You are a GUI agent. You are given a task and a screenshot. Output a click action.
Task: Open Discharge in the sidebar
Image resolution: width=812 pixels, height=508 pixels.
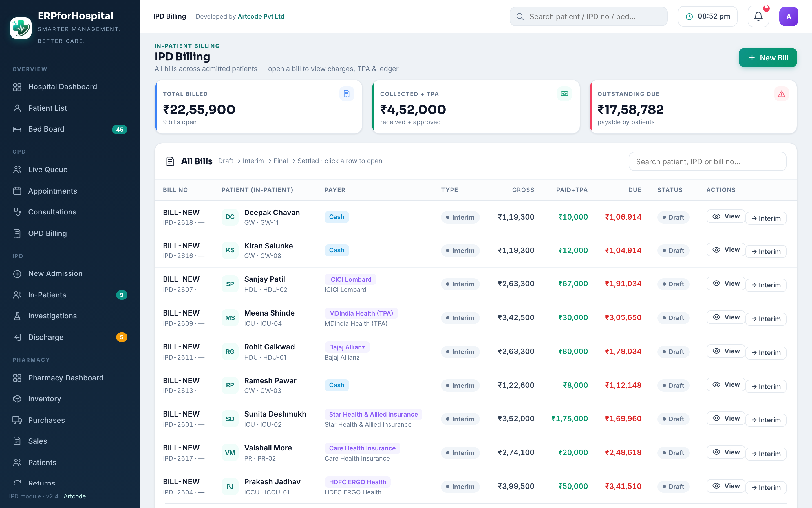tap(70, 337)
